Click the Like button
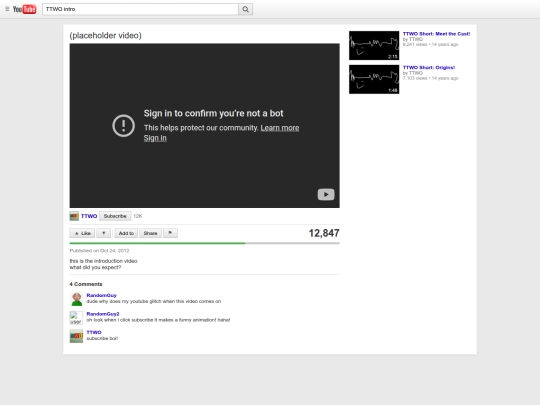 click(x=82, y=233)
